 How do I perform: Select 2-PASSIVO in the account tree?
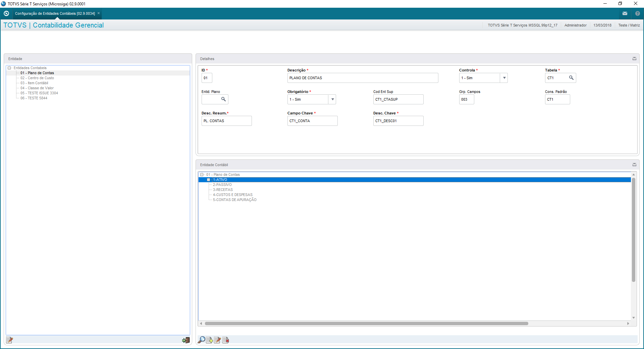pyautogui.click(x=222, y=185)
